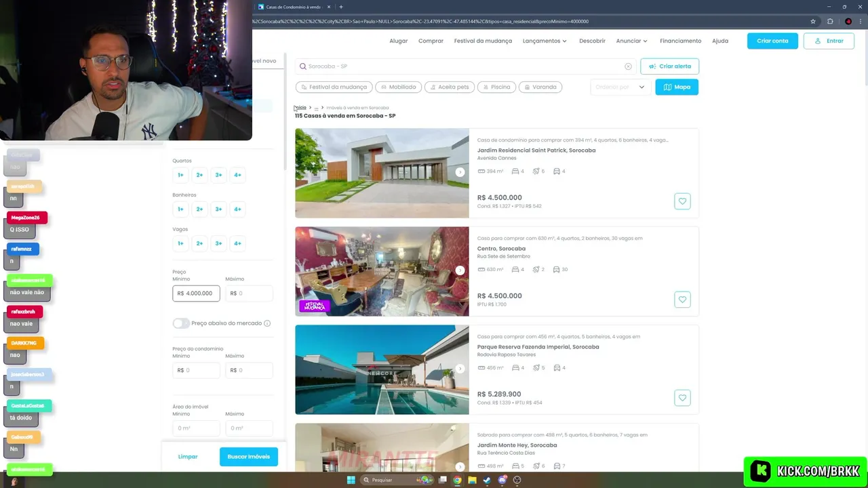Open Windows Start menu
This screenshot has width=868, height=488.
351,480
